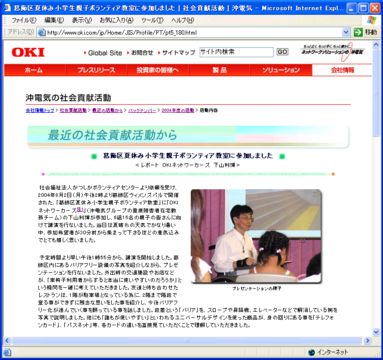This screenshot has height=360, width=383.
Task: Click the GO search button
Action: coord(282,52)
